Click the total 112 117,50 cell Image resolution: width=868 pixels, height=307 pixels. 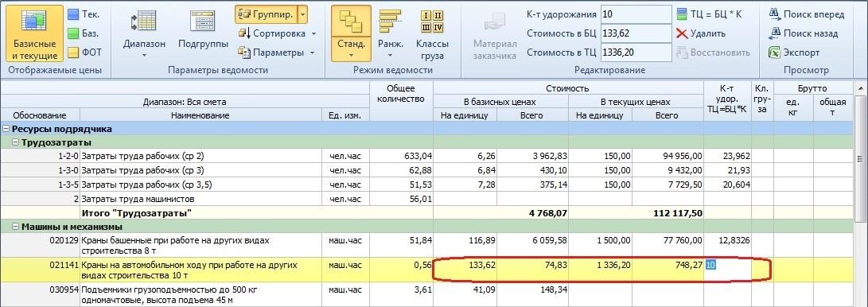pyautogui.click(x=668, y=212)
